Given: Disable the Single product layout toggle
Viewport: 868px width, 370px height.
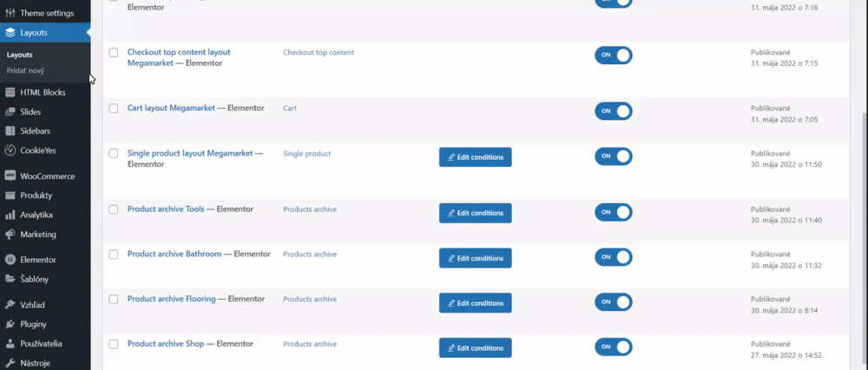Looking at the screenshot, I should 614,156.
